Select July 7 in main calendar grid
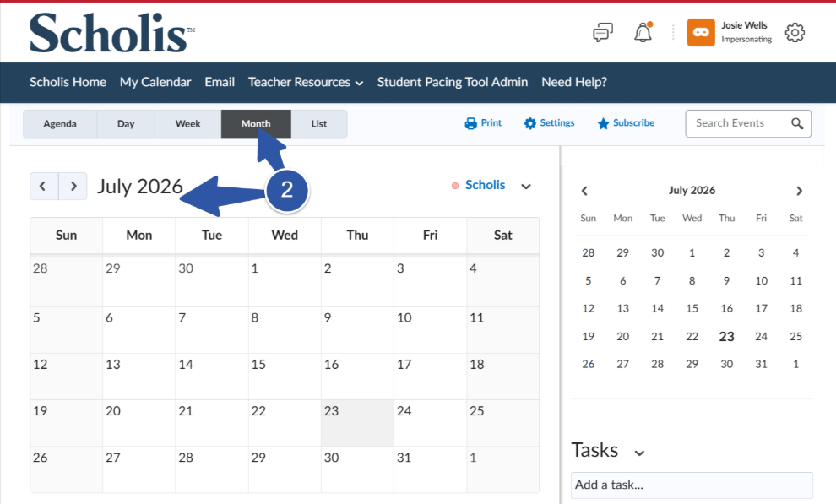Image resolution: width=836 pixels, height=504 pixels. click(212, 330)
